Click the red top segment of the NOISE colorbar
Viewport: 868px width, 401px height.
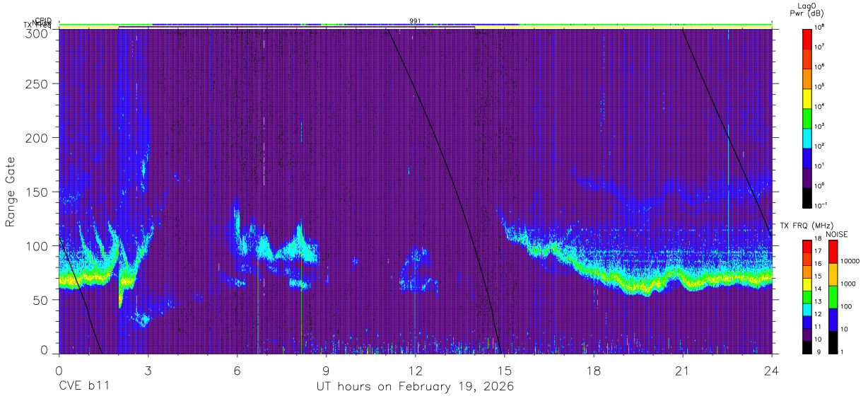(x=833, y=252)
